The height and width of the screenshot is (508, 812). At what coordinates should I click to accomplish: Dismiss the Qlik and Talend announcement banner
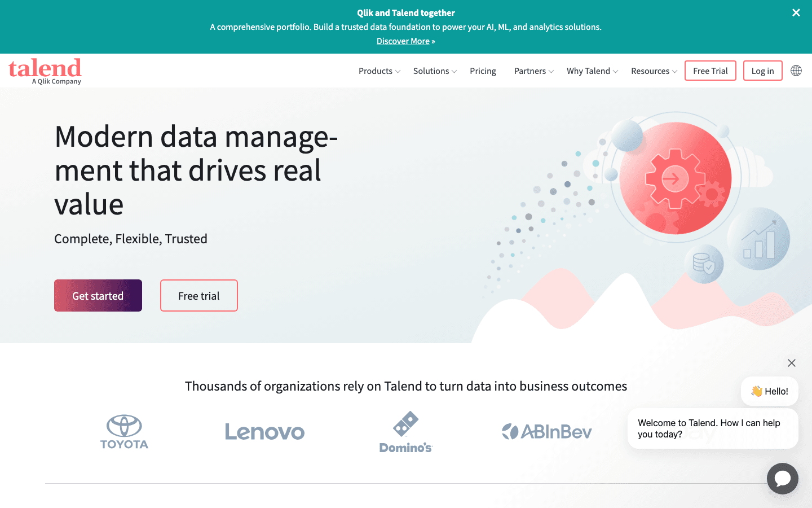coord(796,12)
